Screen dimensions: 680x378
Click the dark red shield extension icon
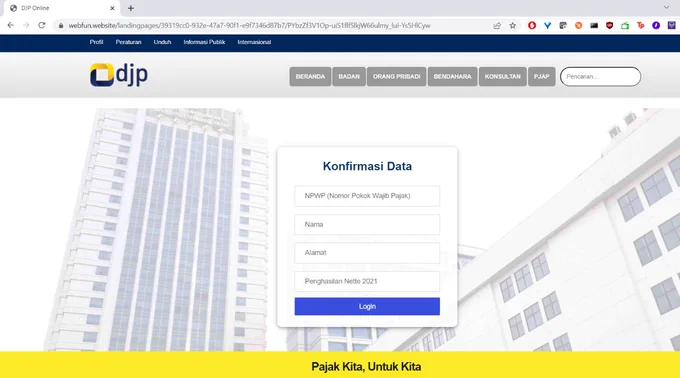point(609,26)
